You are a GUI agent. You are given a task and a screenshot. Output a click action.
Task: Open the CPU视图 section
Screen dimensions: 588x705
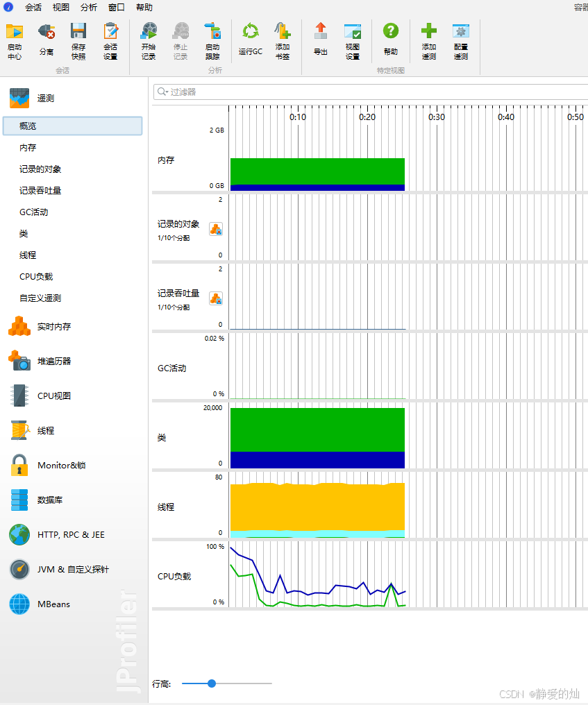40,396
